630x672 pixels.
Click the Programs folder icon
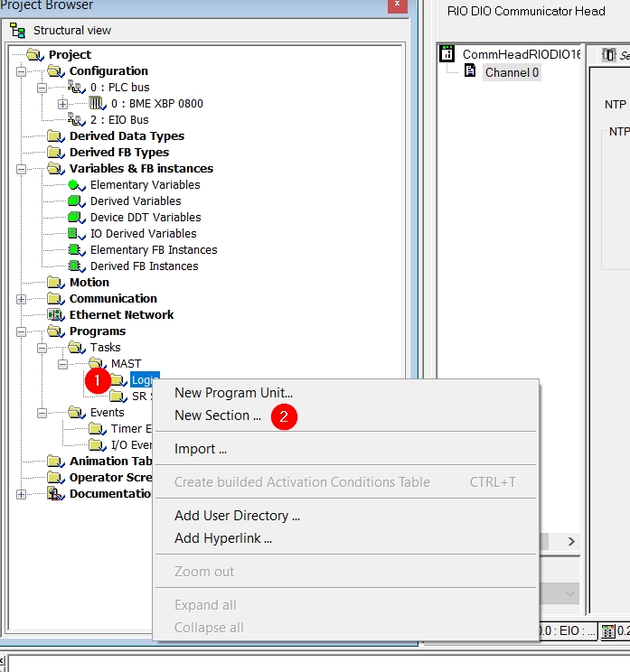tap(56, 331)
